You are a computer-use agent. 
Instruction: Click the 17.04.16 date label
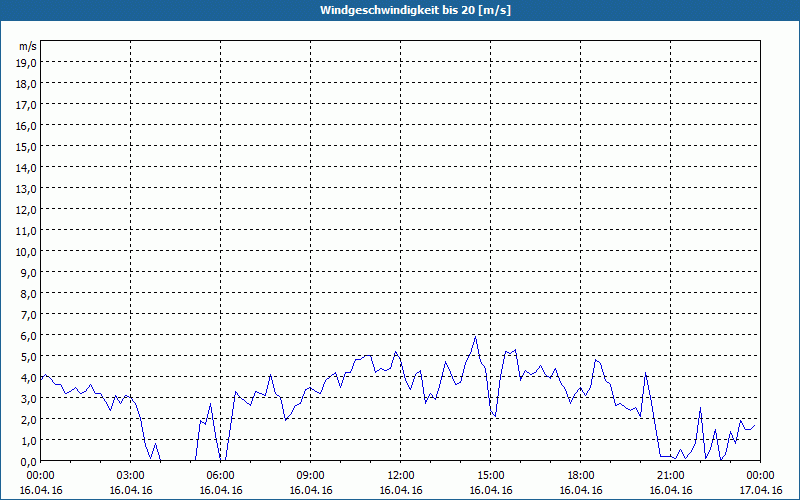(761, 490)
